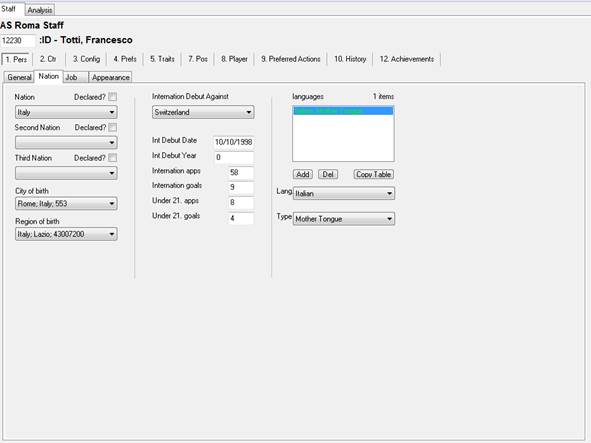The width and height of the screenshot is (591, 443).
Task: Open 9. Preferred Actions tab
Action: tap(291, 59)
